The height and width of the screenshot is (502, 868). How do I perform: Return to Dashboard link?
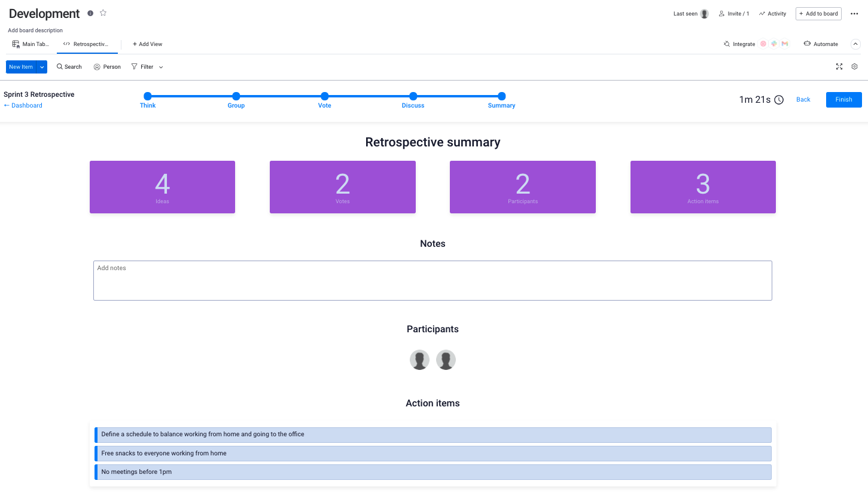point(23,106)
